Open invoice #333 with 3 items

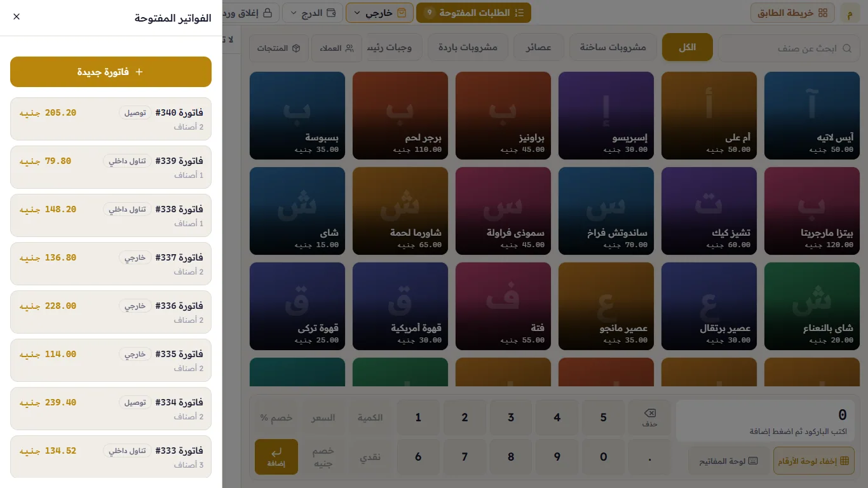pos(111,457)
